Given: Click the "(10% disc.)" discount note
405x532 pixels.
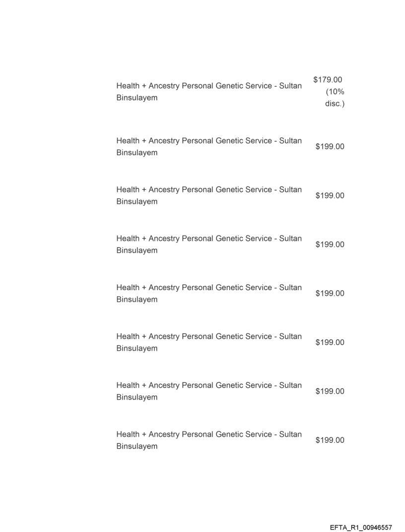Looking at the screenshot, I should pyautogui.click(x=335, y=98).
